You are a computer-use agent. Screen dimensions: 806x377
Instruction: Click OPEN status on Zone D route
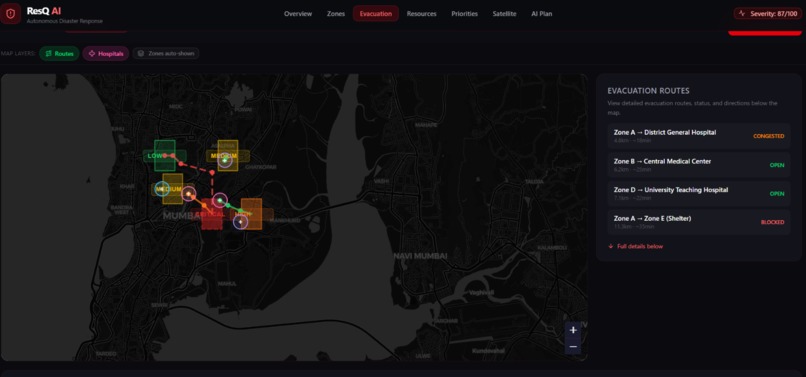click(777, 194)
